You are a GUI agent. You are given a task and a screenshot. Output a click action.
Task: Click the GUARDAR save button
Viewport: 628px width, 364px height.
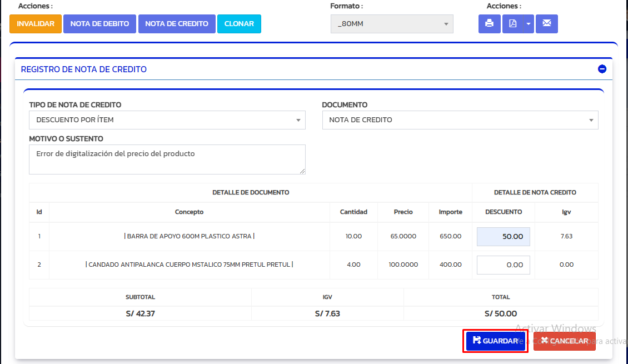point(495,341)
